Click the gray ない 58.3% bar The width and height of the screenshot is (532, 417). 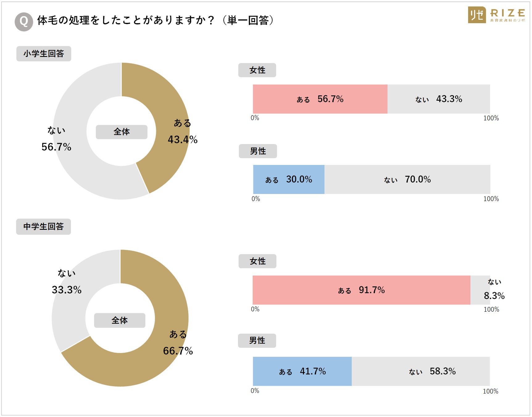click(421, 371)
